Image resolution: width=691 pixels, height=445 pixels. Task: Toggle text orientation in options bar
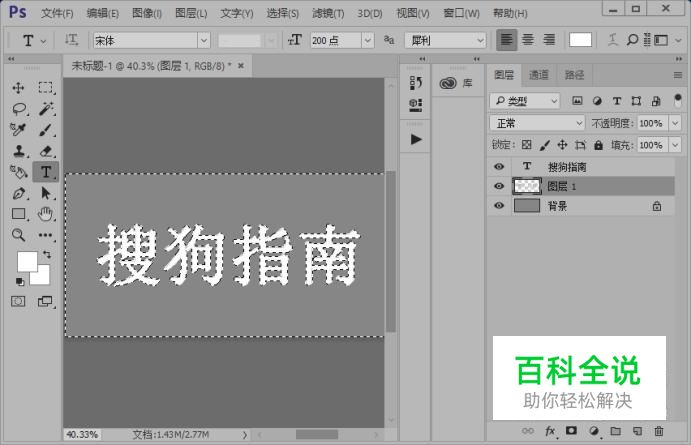tap(71, 40)
